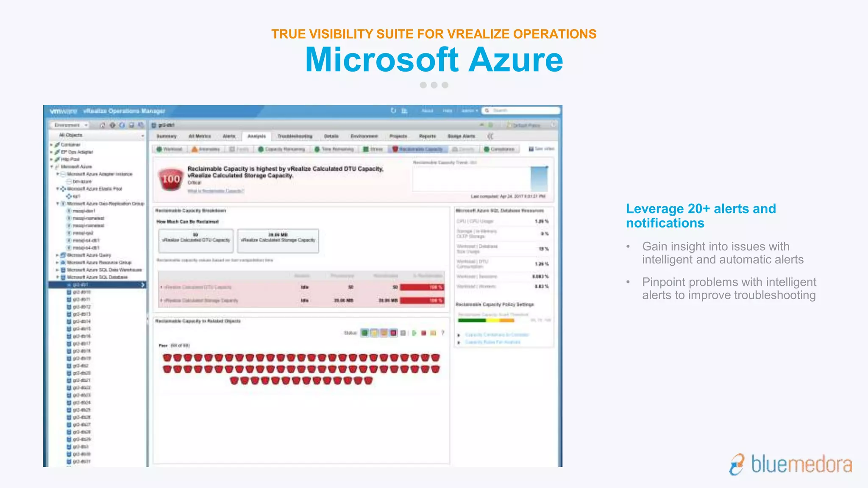Toggle the green status filter

364,333
